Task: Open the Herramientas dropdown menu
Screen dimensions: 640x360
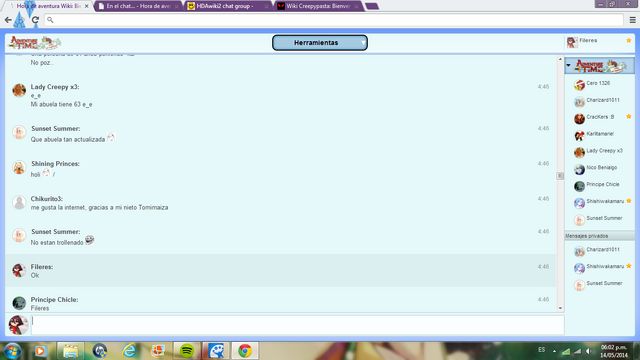Action: (x=320, y=42)
